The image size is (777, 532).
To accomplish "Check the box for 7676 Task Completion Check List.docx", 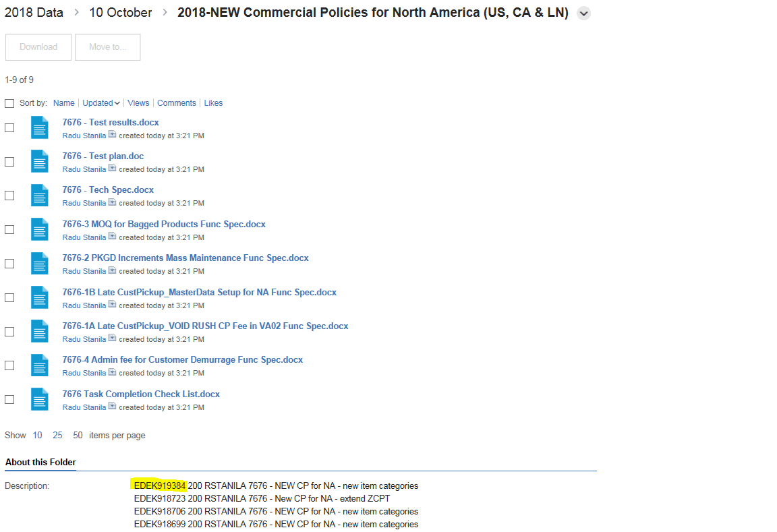I will point(9,399).
